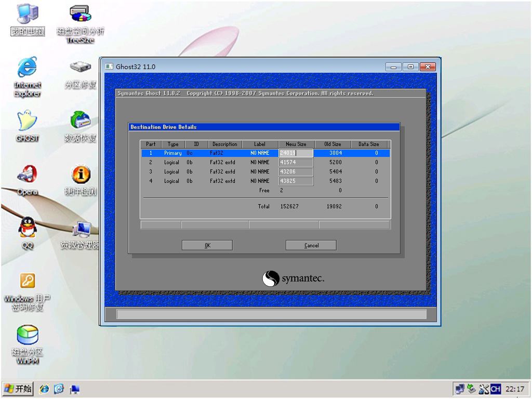Maximize the Ghost32 11.0 window
This screenshot has height=399, width=532.
[410, 67]
